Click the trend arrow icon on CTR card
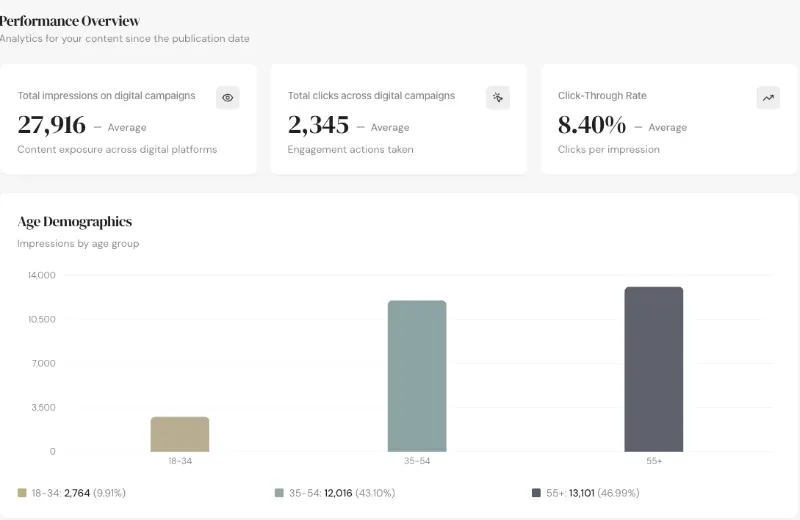This screenshot has width=800, height=520. tap(768, 97)
